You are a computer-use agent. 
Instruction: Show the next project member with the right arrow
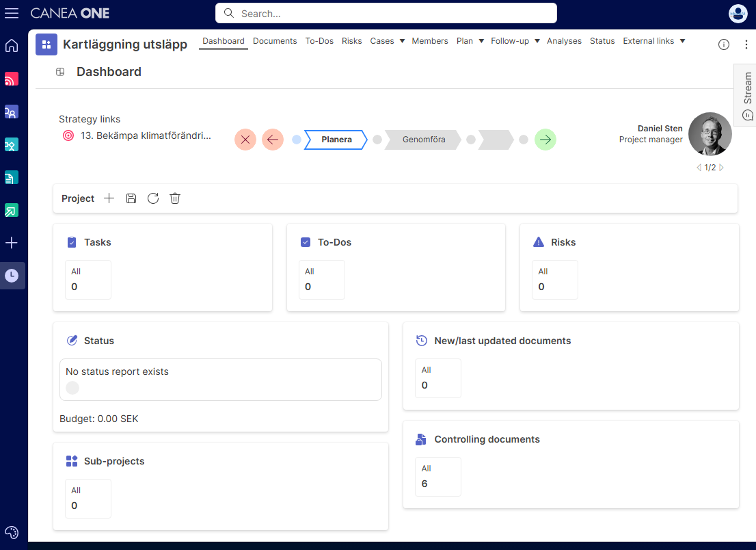(x=721, y=168)
